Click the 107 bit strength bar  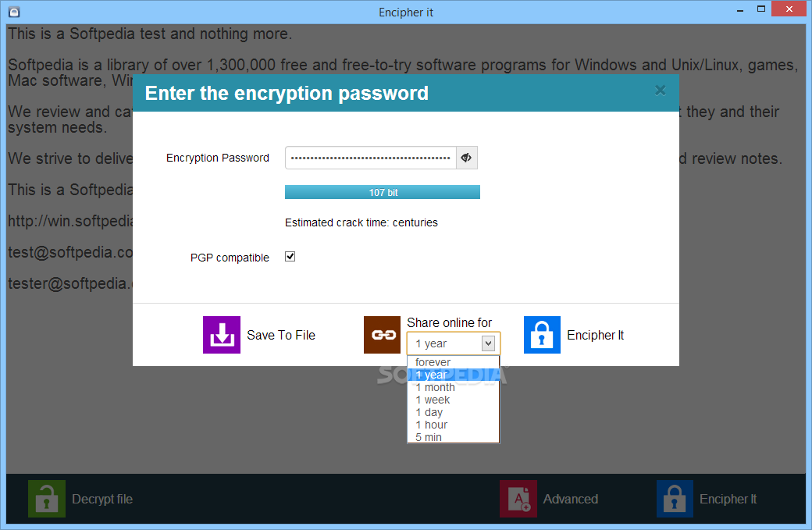382,192
